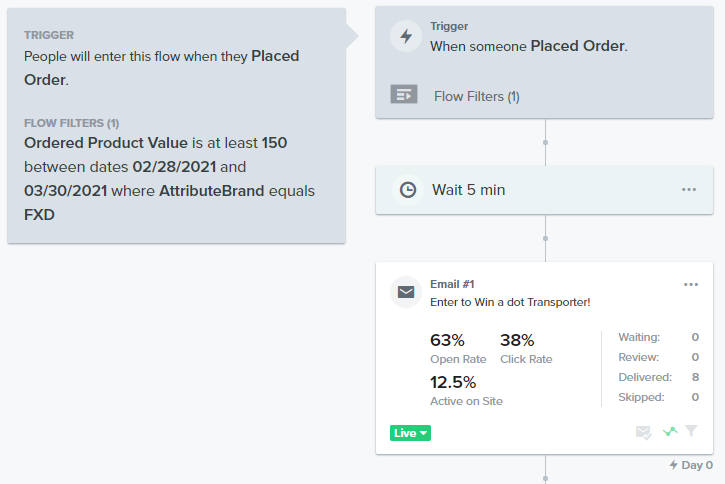This screenshot has width=725, height=484.
Task: Click the smart sending envelope-check icon
Action: coord(643,433)
